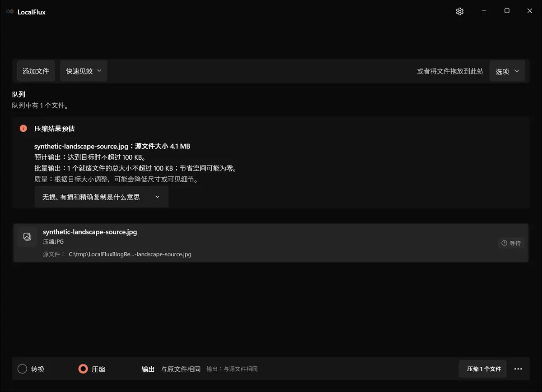This screenshot has height=392, width=542.
Task: Click the 质量 adjustment note line
Action: tap(117, 179)
